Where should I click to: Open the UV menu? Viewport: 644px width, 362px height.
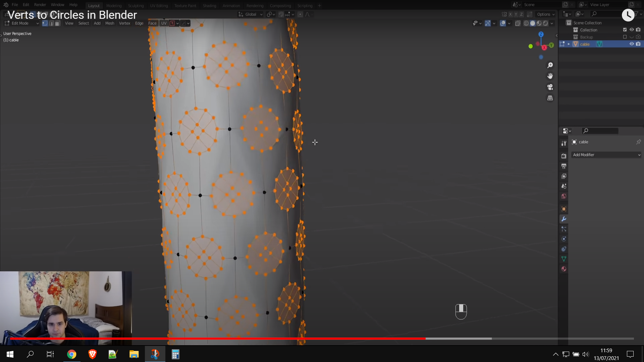[164, 23]
